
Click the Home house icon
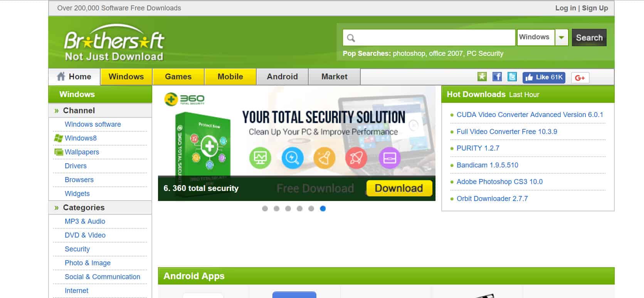coord(61,76)
